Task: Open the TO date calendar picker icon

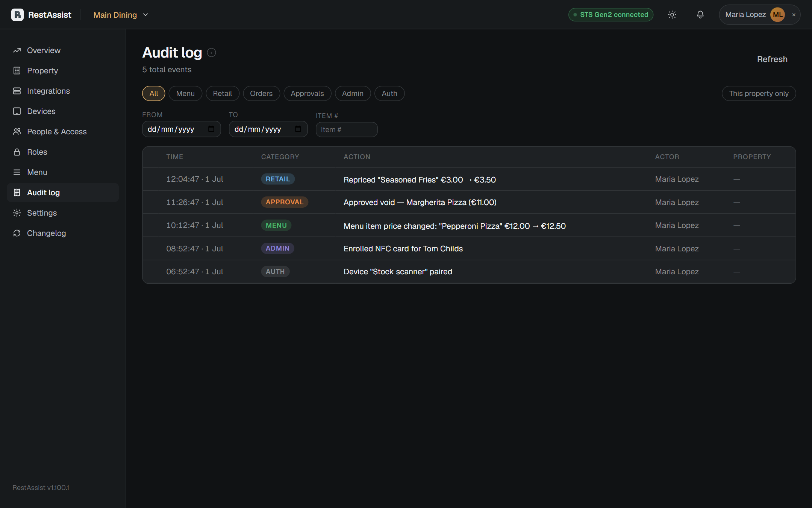Action: pyautogui.click(x=298, y=129)
